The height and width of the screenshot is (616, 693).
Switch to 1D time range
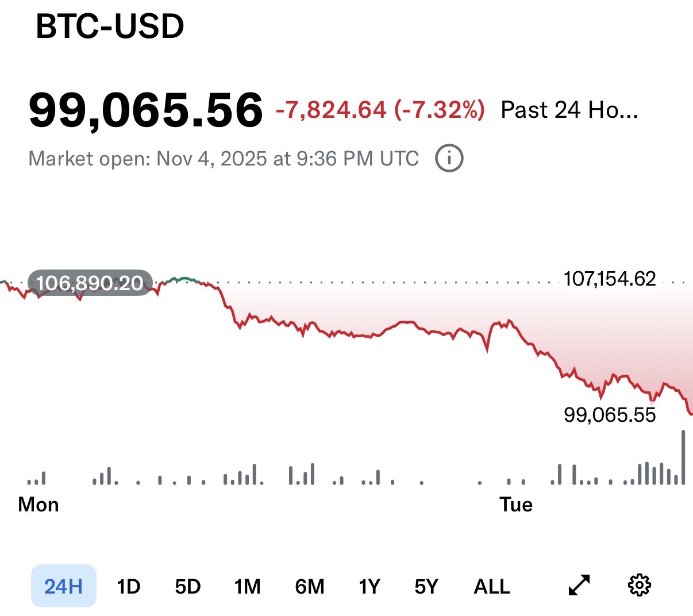coord(129,586)
